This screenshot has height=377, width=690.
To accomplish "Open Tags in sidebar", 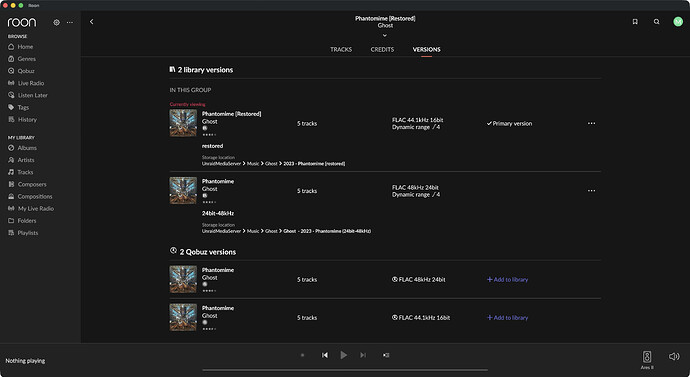I will [x=18, y=107].
